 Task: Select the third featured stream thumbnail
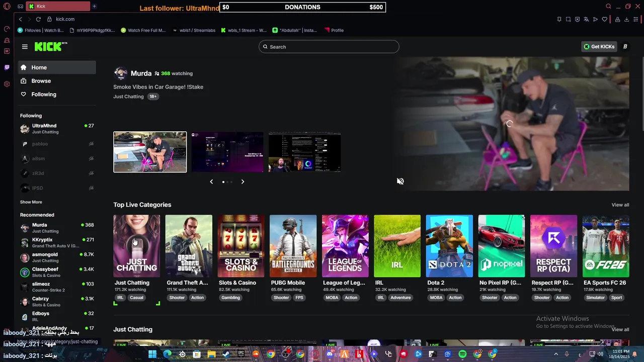click(304, 152)
